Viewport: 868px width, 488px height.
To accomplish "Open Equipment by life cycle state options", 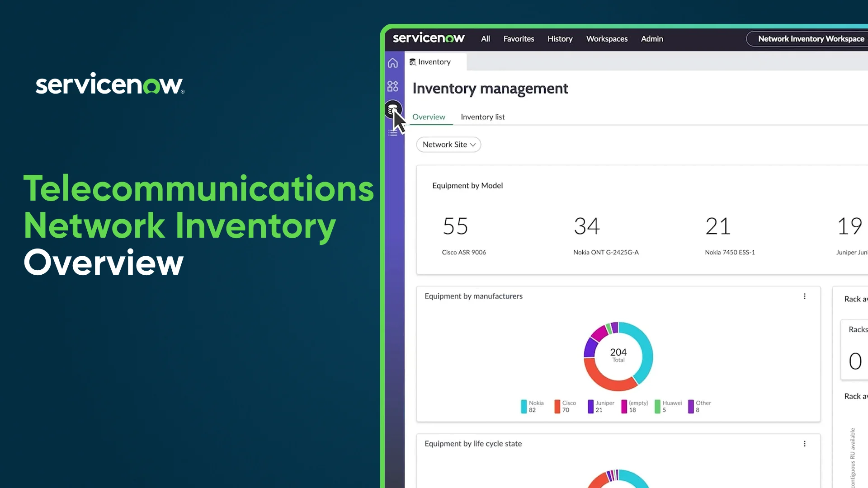I will (x=804, y=444).
